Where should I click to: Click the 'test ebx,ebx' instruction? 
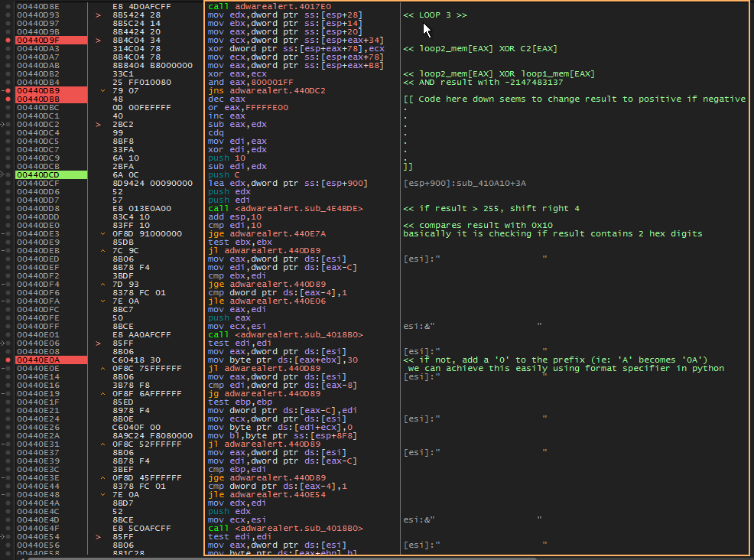click(240, 243)
